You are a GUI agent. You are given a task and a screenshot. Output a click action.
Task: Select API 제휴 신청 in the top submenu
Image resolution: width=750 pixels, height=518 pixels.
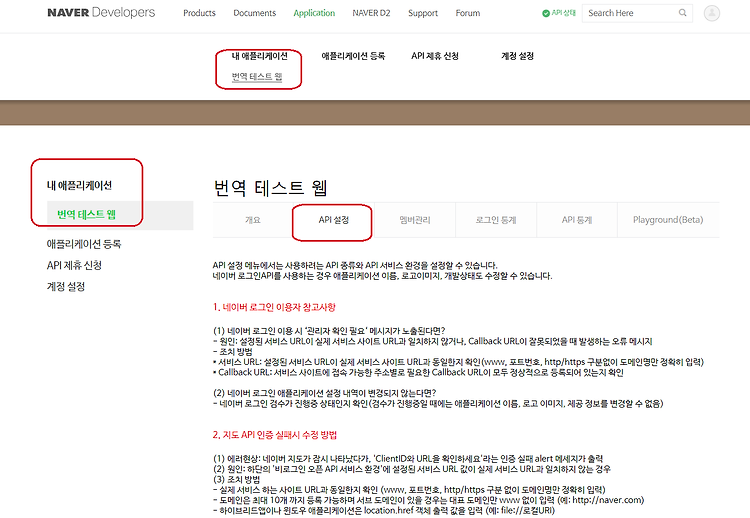(435, 56)
